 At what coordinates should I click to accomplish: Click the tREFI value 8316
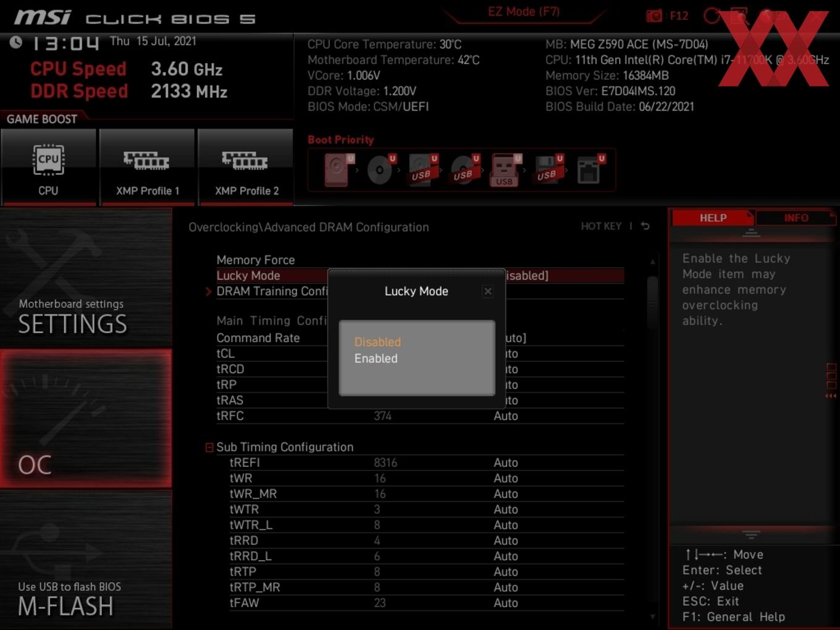click(385, 463)
